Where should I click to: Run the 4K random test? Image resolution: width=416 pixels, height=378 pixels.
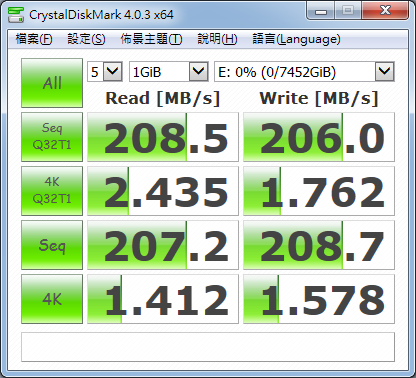(52, 299)
